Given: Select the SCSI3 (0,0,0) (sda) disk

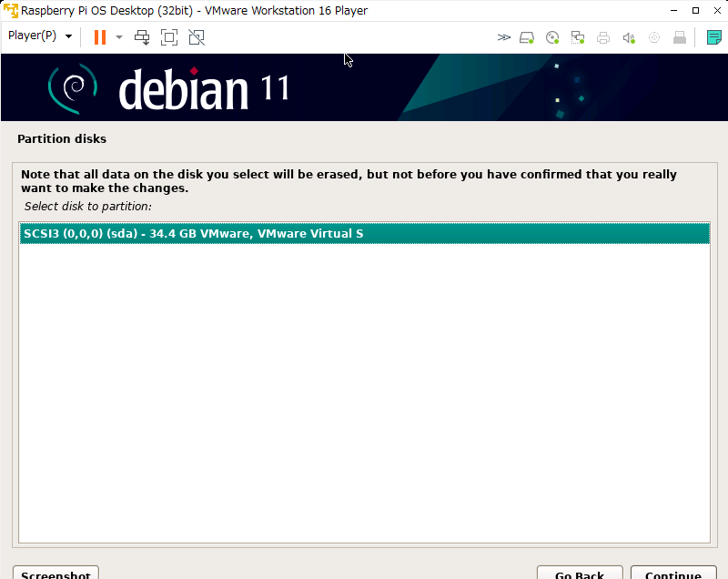Looking at the screenshot, I should [x=365, y=234].
